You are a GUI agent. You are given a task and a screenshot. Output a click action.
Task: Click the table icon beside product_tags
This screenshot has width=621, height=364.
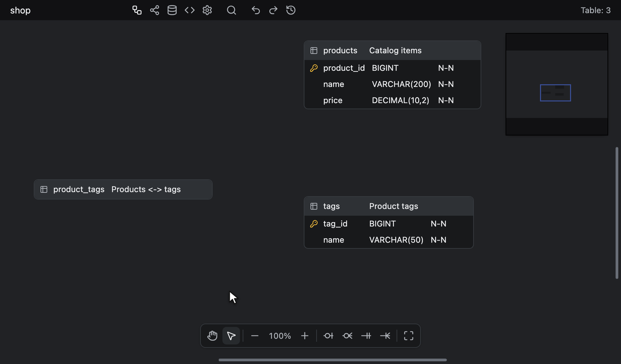(x=44, y=189)
